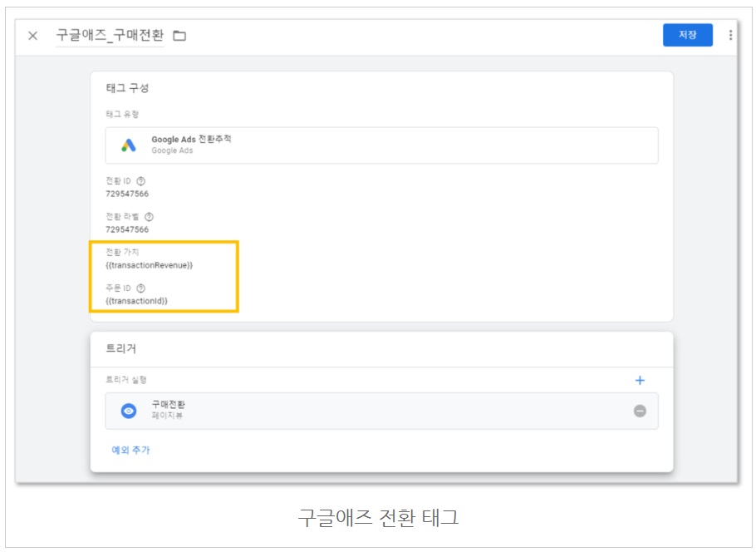Save the tag with the 저장 button
756x552 pixels.
[688, 35]
